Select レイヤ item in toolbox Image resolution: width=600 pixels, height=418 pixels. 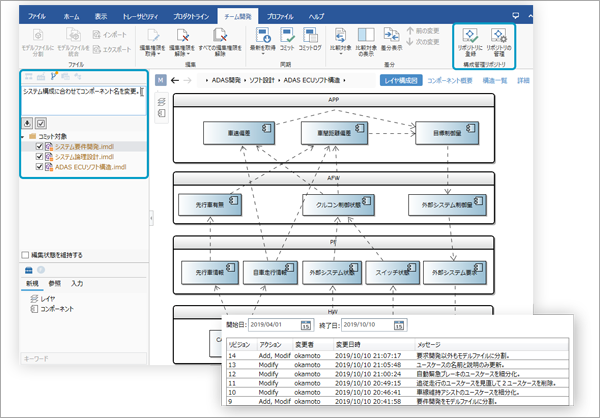coord(43,299)
